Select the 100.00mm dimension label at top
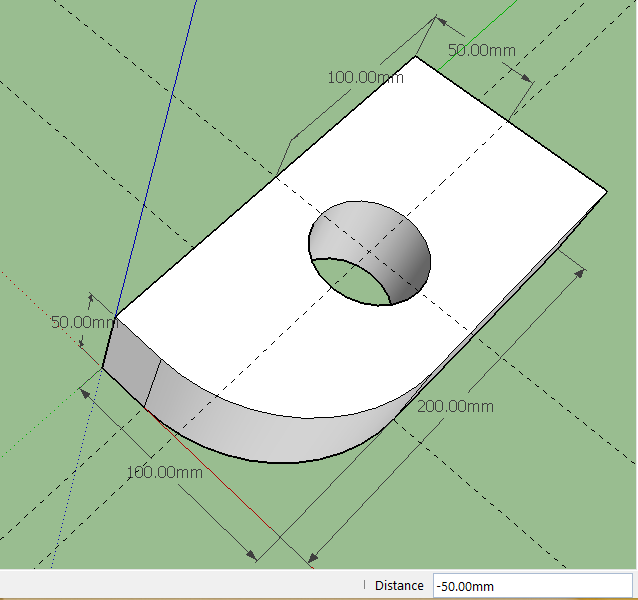This screenshot has height=600, width=638. click(365, 77)
